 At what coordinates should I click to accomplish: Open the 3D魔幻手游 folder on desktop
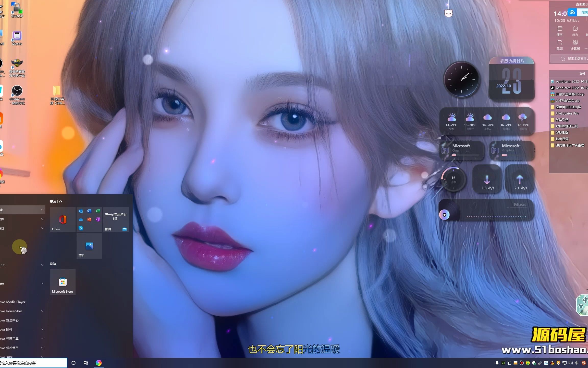pos(57,95)
